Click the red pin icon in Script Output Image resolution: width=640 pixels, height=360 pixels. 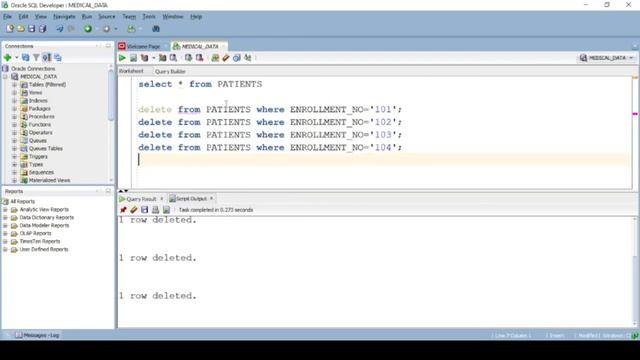pos(123,210)
